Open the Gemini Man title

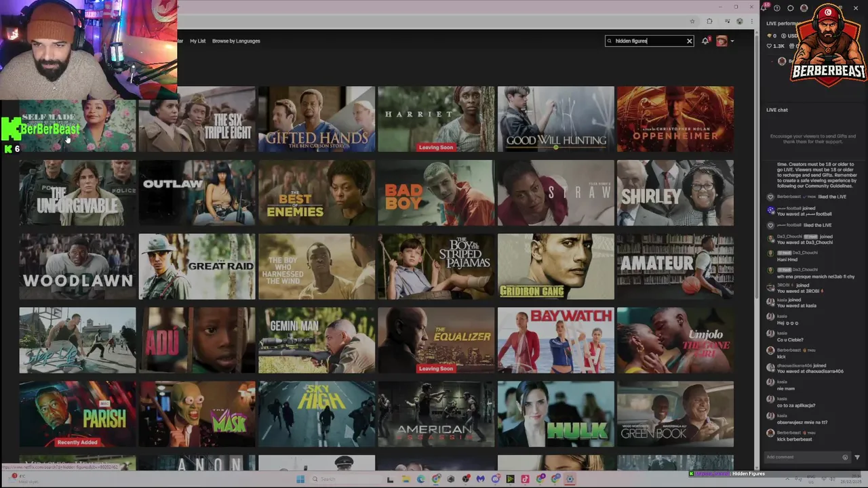pos(317,340)
